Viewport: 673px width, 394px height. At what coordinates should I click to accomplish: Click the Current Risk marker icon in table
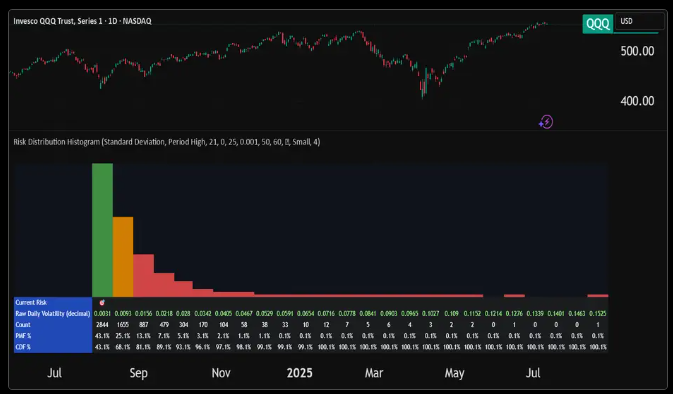102,303
